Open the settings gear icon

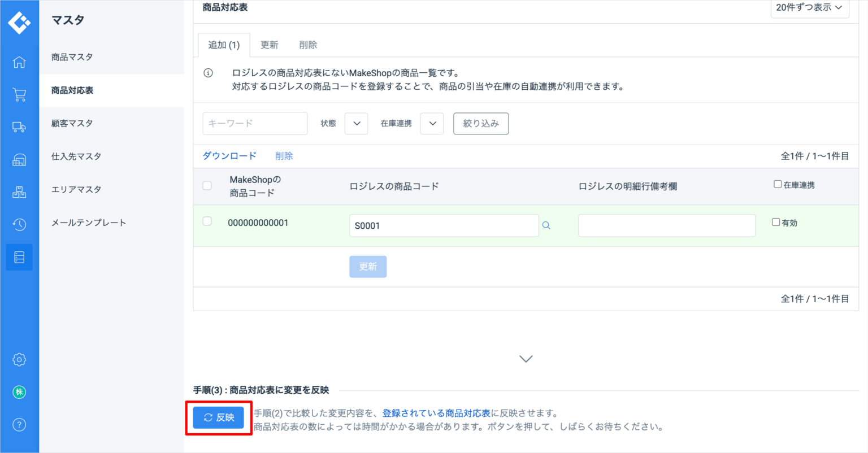coord(19,359)
